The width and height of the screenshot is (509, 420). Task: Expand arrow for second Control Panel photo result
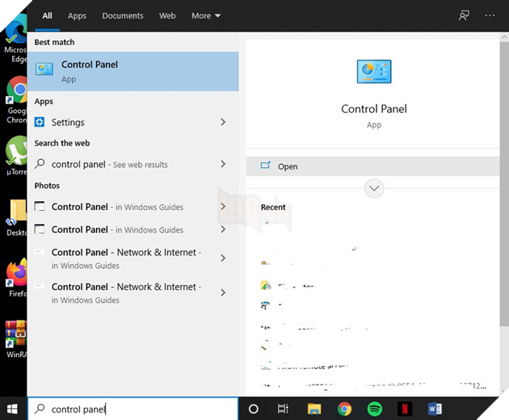point(223,229)
